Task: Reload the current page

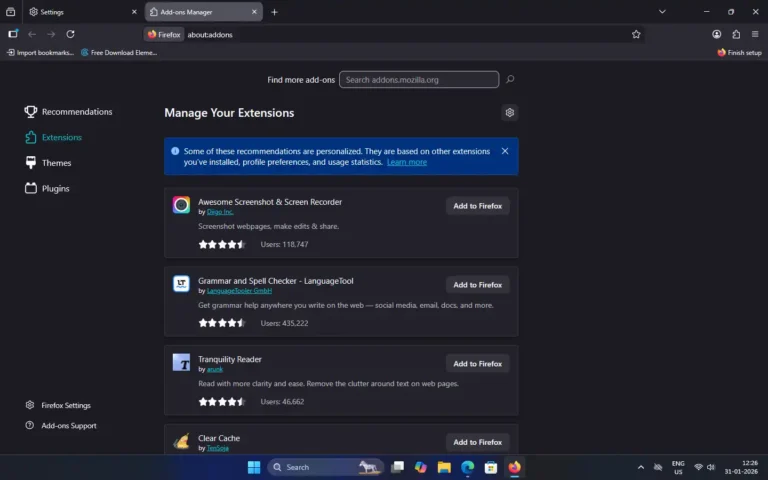Action: (x=71, y=34)
